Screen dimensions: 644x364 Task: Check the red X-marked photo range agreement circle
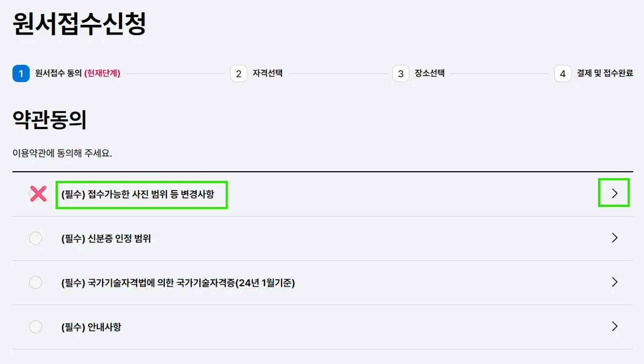[37, 194]
